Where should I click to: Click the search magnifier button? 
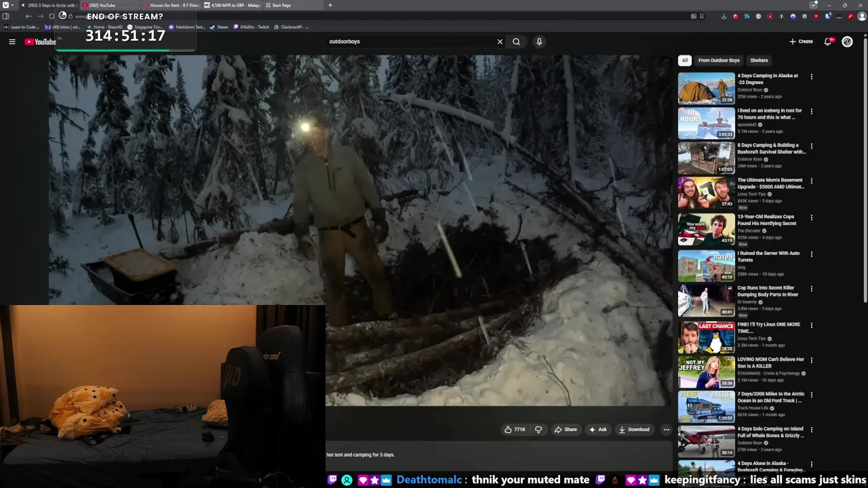point(516,41)
